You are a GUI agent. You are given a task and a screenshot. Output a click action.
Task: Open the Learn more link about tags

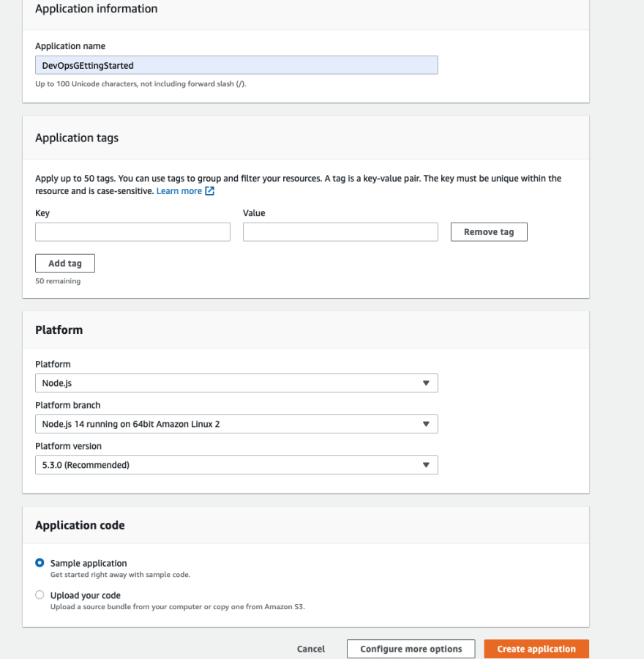point(179,191)
